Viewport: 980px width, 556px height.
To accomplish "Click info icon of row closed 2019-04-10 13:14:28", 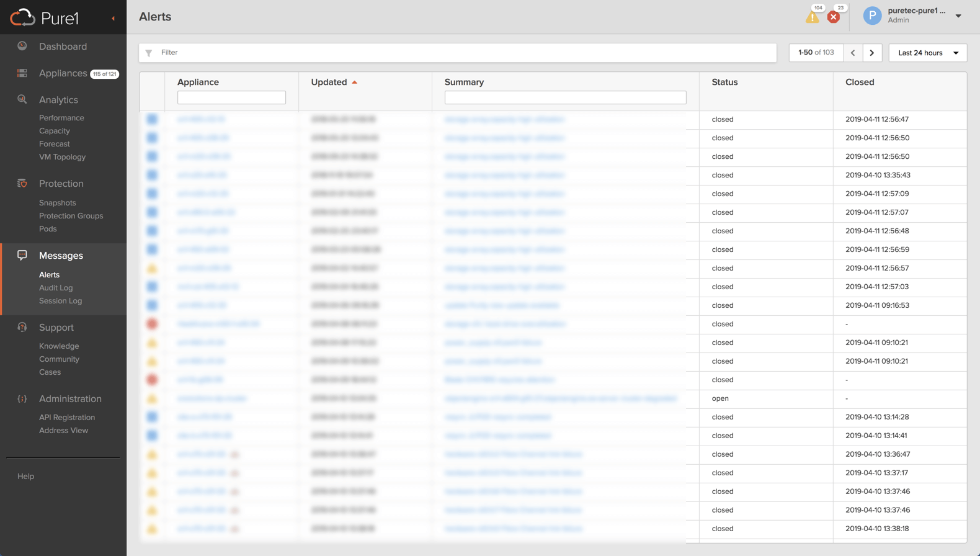I will coord(152,417).
